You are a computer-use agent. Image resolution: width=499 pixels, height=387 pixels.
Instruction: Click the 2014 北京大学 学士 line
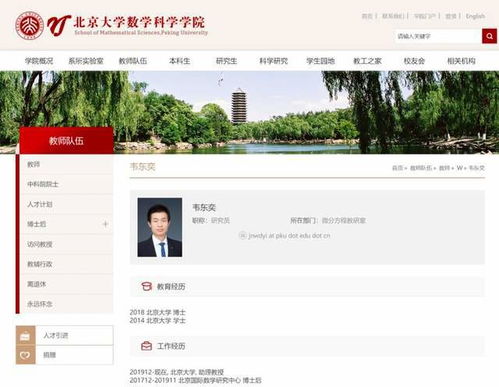tap(157, 321)
